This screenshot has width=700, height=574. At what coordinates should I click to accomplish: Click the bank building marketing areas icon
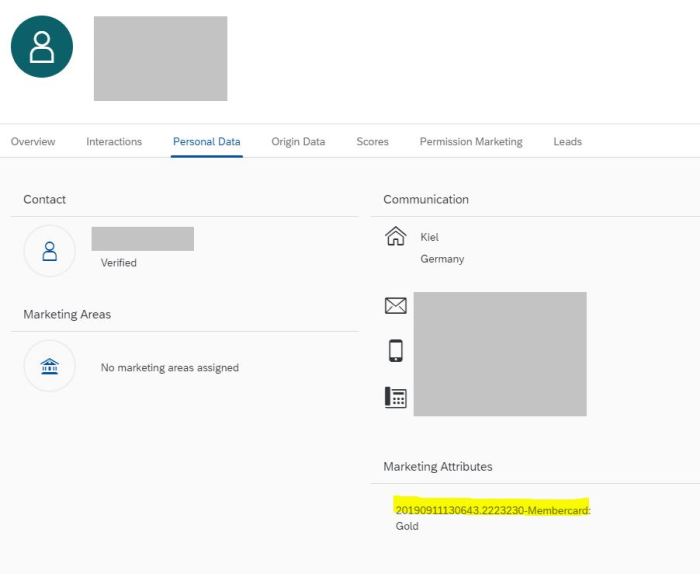click(50, 366)
